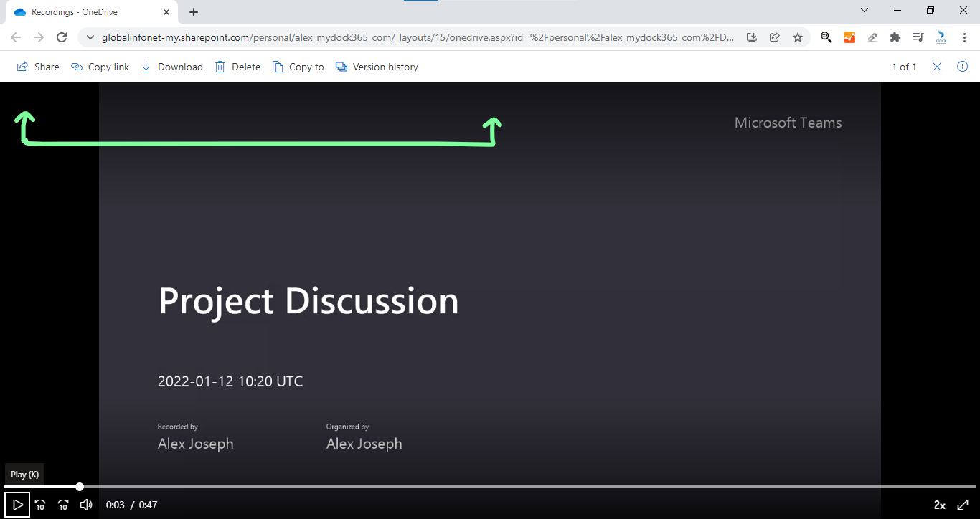Click Alex Joseph under Recorded by

pyautogui.click(x=196, y=444)
